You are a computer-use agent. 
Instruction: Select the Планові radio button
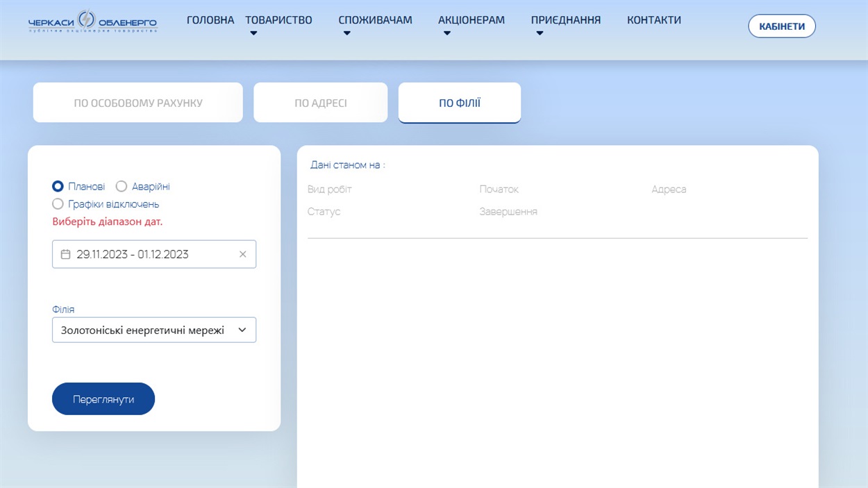click(58, 187)
